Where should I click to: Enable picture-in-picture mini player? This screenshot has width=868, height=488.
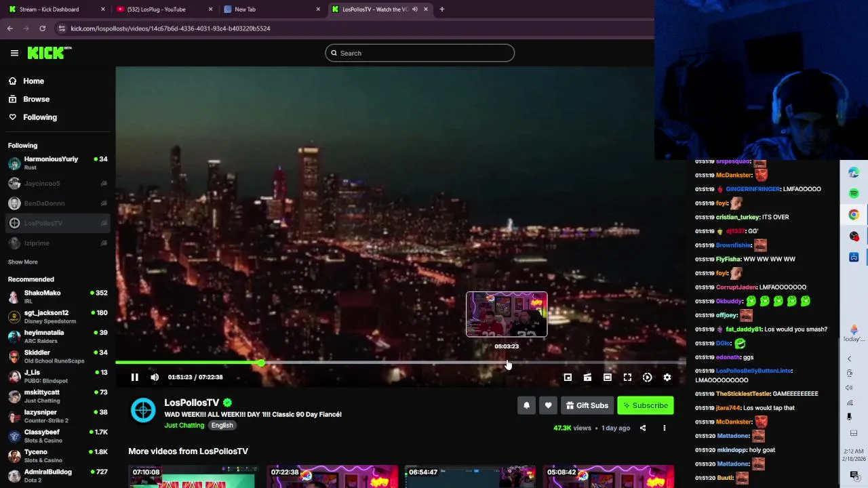[x=568, y=378]
